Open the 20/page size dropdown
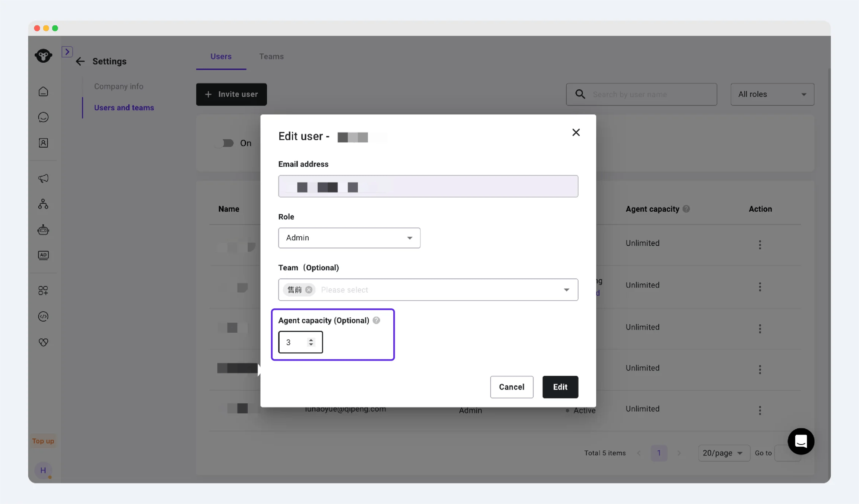The height and width of the screenshot is (504, 859). tap(724, 453)
